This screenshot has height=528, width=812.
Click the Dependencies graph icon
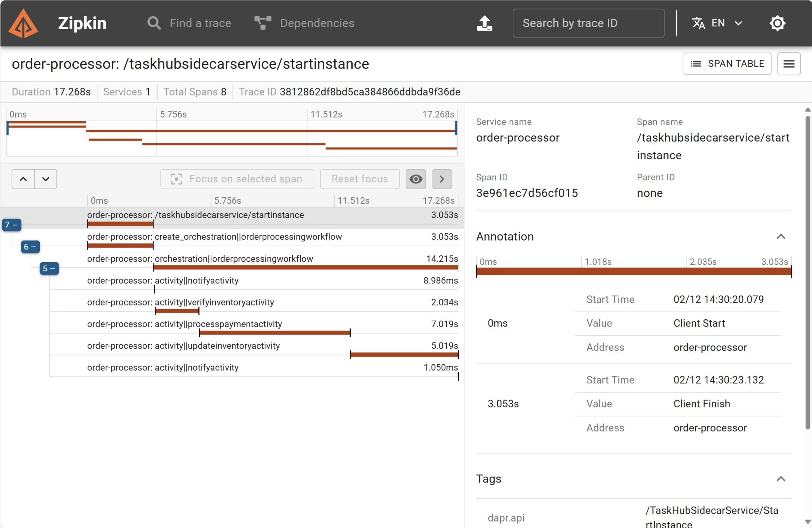click(x=263, y=23)
